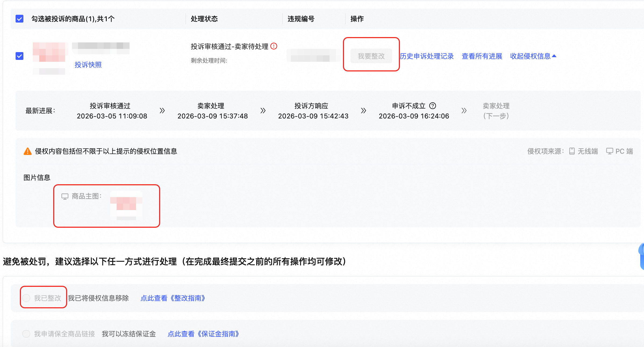Click the orange warning triangle icon

tap(28, 151)
